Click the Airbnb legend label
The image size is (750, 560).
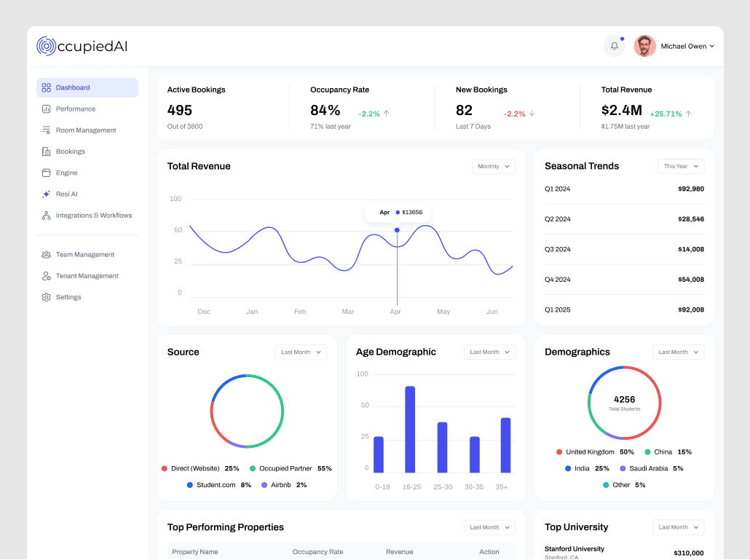[281, 485]
